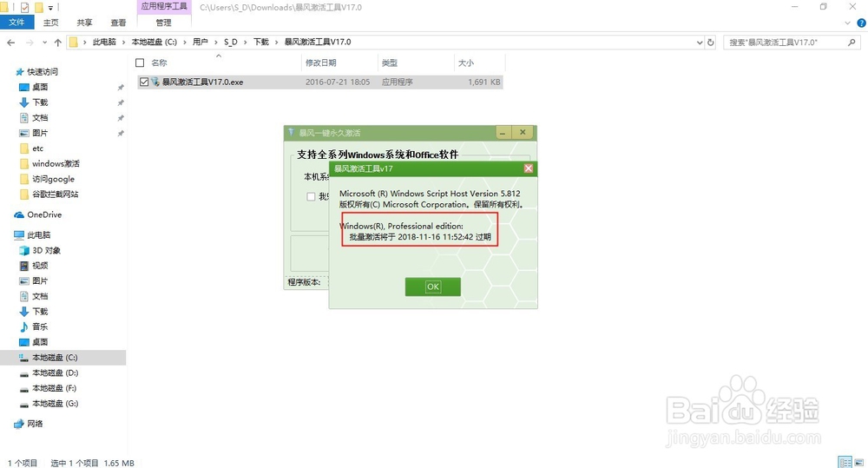Toggle the select-all checkbox in the column header
Screen dimensions: 868x468
click(140, 63)
